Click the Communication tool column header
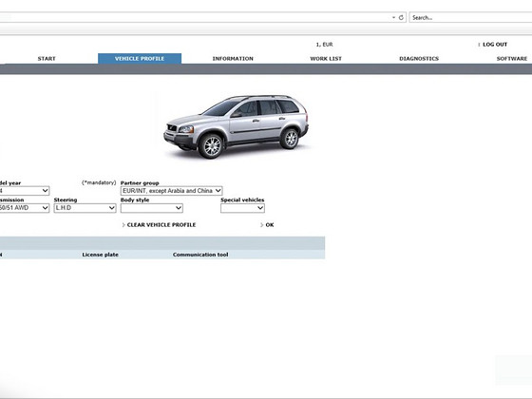532x399 pixels. coord(200,255)
